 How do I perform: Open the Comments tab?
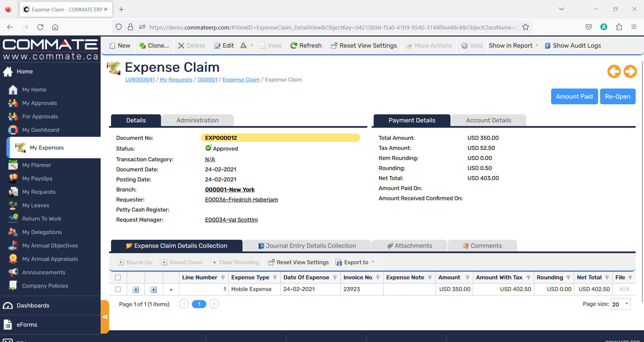(482, 246)
